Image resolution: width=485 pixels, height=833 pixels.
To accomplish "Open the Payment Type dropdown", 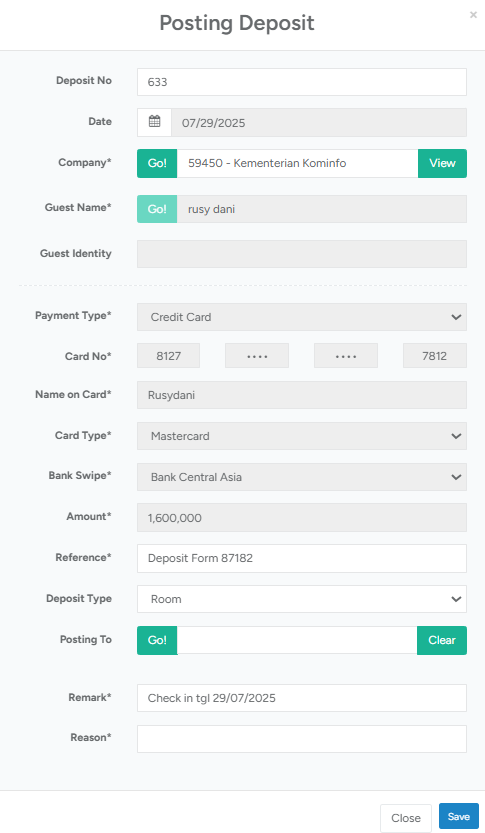I will click(x=302, y=317).
